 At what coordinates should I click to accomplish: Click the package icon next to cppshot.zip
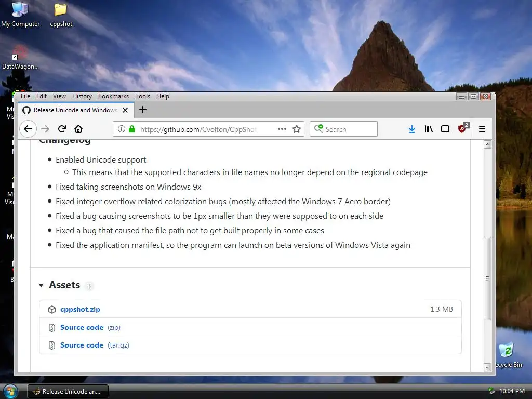tap(52, 310)
